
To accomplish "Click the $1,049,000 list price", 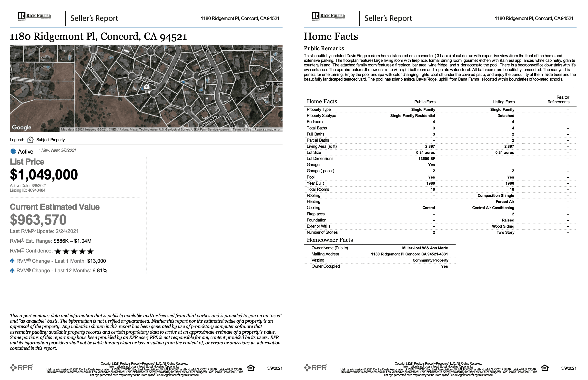I will click(44, 174).
